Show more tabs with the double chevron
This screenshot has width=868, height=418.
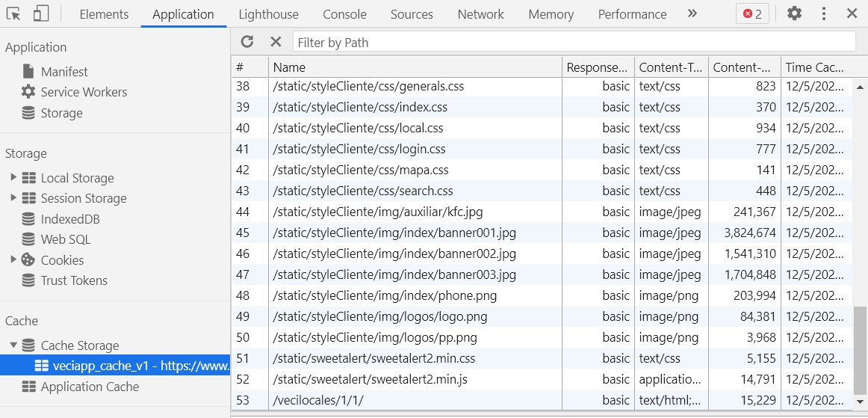692,13
